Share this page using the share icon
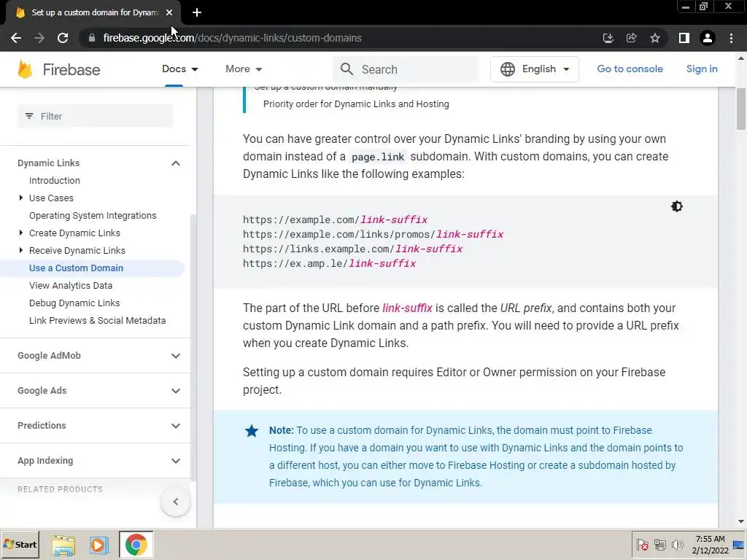The image size is (747, 560). pyautogui.click(x=631, y=38)
